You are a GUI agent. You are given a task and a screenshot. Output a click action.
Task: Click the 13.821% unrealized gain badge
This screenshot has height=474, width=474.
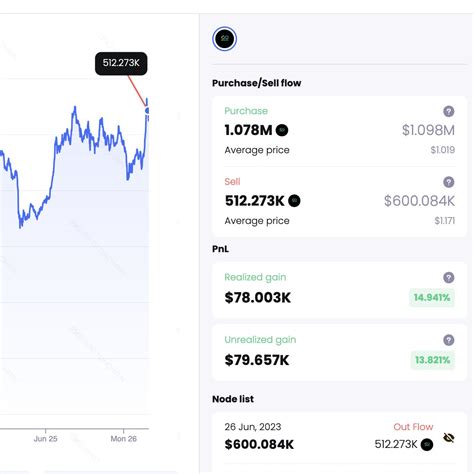432,360
